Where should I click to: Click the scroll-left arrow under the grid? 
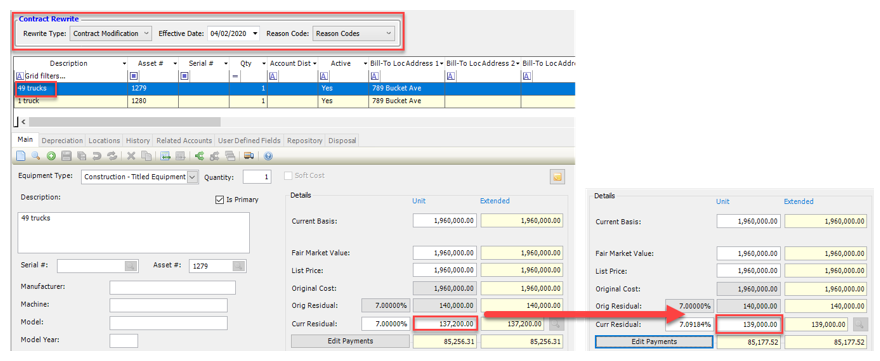(x=24, y=121)
